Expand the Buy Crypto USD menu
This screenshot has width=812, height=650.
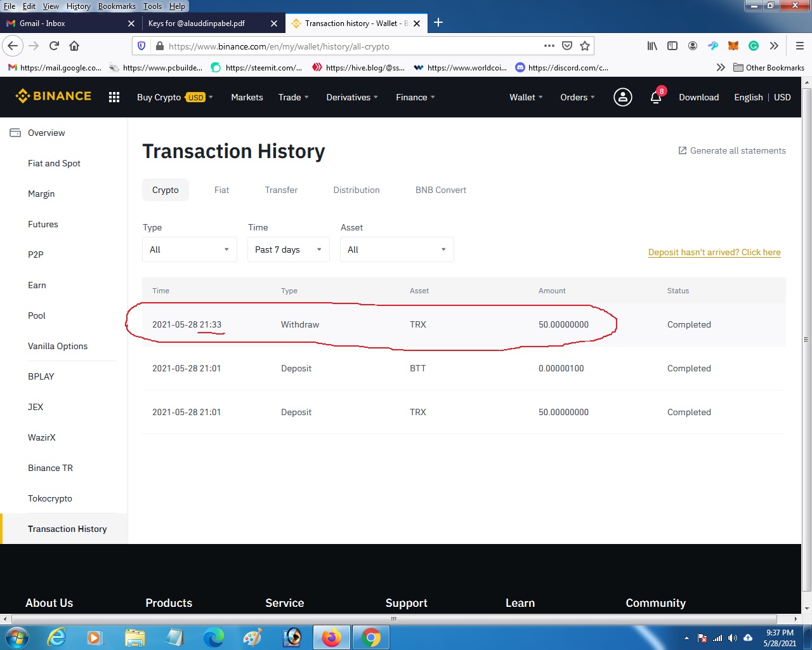(x=175, y=97)
